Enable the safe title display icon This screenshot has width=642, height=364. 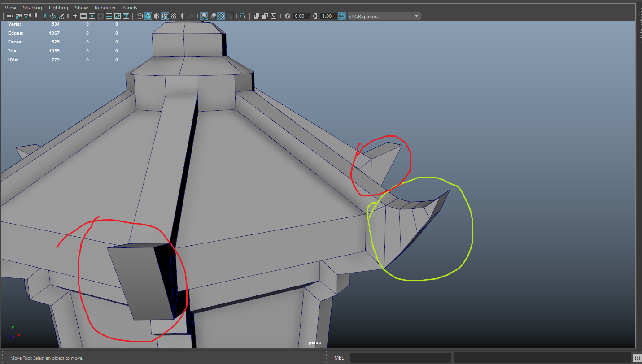pyautogui.click(x=126, y=16)
